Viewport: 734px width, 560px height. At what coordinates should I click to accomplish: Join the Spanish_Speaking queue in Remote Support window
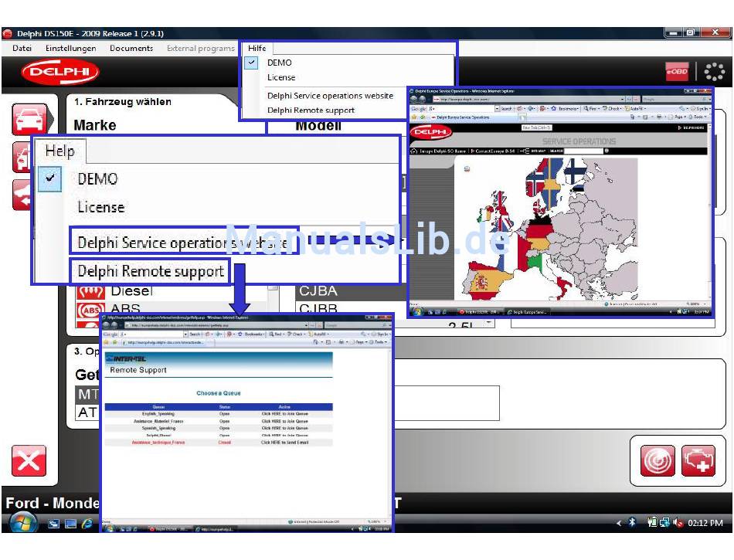[284, 428]
